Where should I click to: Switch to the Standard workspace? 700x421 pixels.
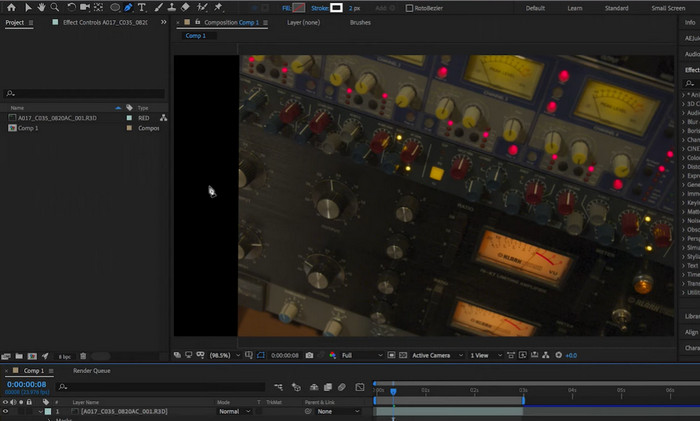pos(617,8)
